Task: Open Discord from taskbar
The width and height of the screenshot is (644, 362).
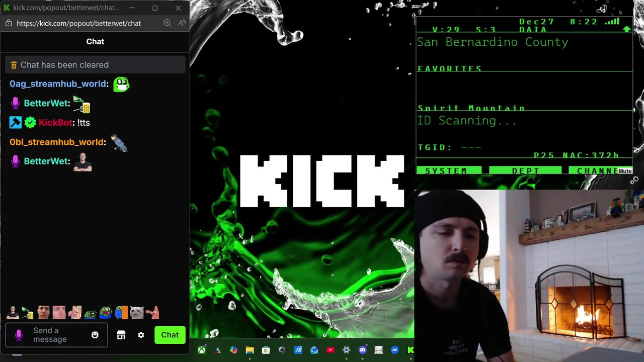Action: tap(362, 350)
